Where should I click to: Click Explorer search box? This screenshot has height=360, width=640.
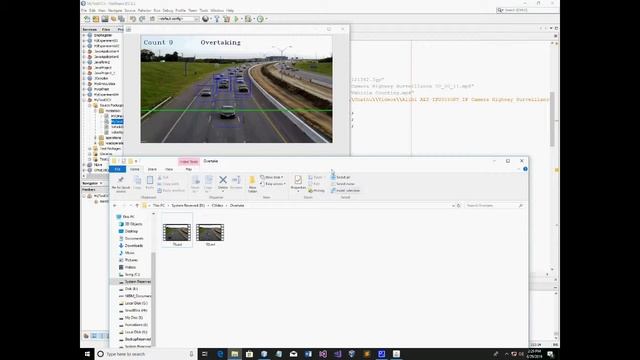[494, 206]
